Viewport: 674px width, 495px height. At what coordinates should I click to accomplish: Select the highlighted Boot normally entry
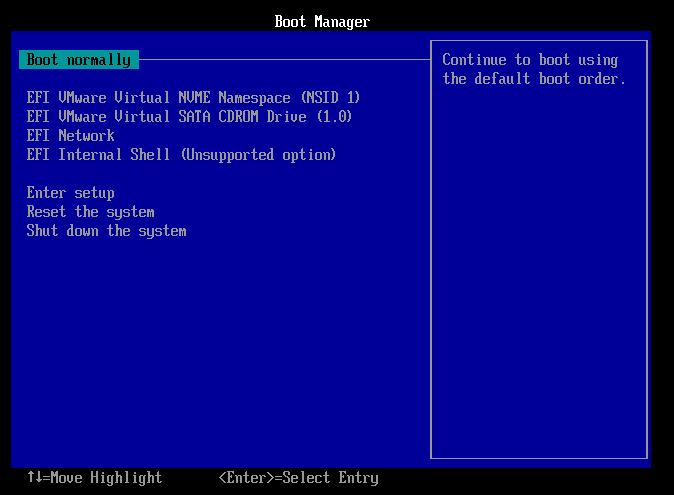tap(79, 60)
